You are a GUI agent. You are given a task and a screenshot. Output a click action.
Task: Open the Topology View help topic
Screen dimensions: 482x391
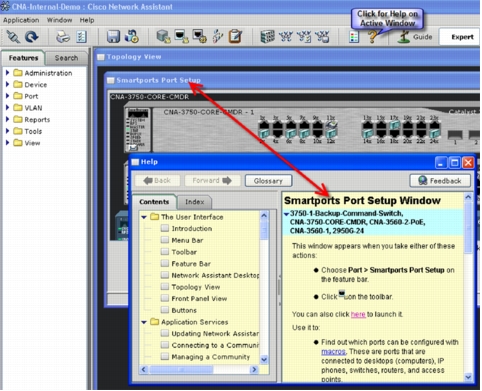point(196,287)
